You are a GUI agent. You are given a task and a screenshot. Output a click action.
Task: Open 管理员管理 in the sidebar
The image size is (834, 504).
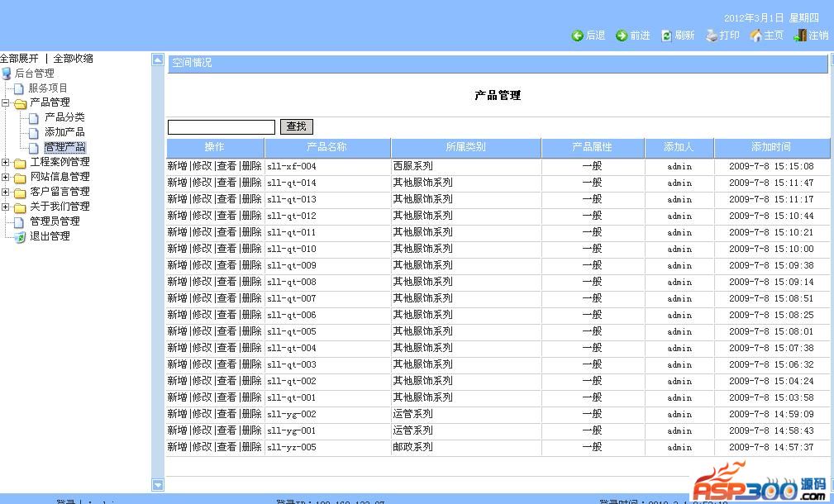pyautogui.click(x=55, y=221)
